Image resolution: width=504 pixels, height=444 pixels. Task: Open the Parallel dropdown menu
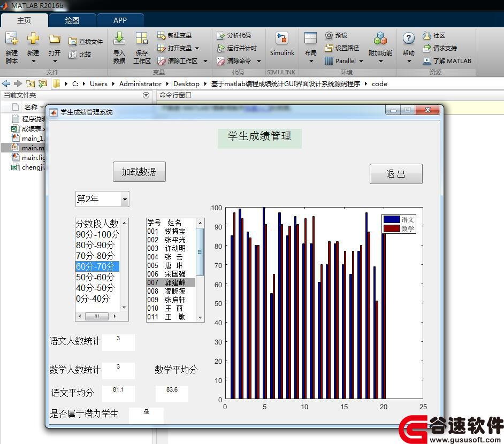tap(361, 61)
